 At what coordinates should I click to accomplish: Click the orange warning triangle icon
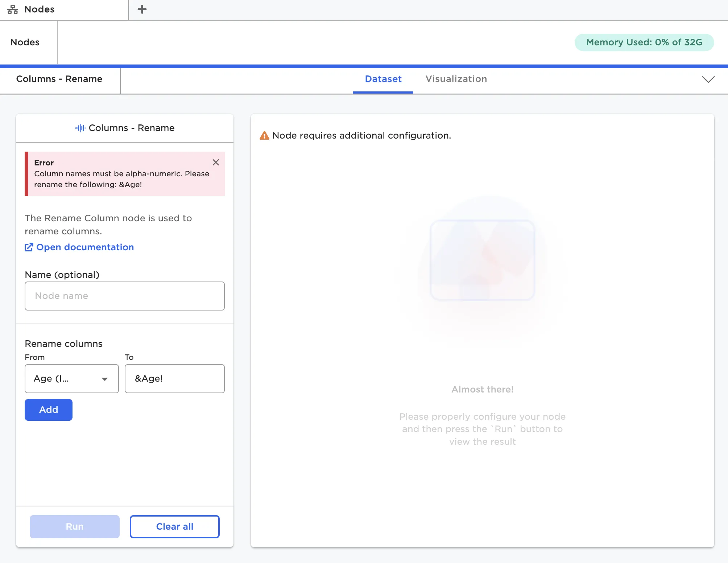[264, 136]
